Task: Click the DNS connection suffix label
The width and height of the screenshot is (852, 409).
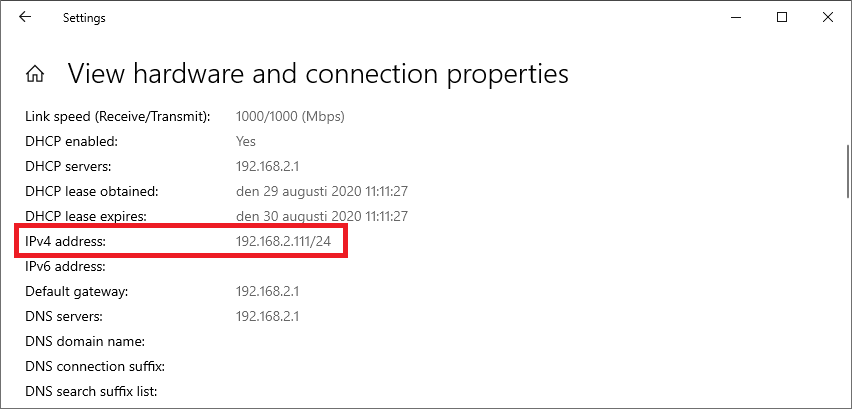Action: (95, 367)
